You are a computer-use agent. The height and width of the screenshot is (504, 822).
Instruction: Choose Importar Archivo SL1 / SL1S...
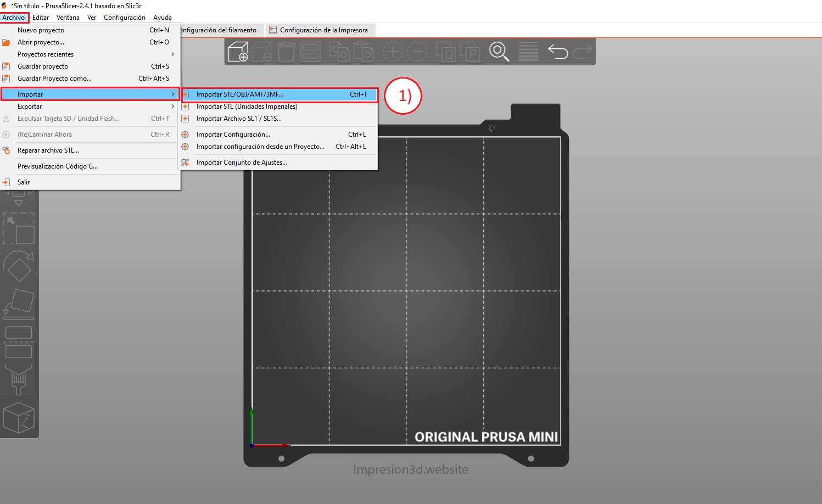coord(279,119)
